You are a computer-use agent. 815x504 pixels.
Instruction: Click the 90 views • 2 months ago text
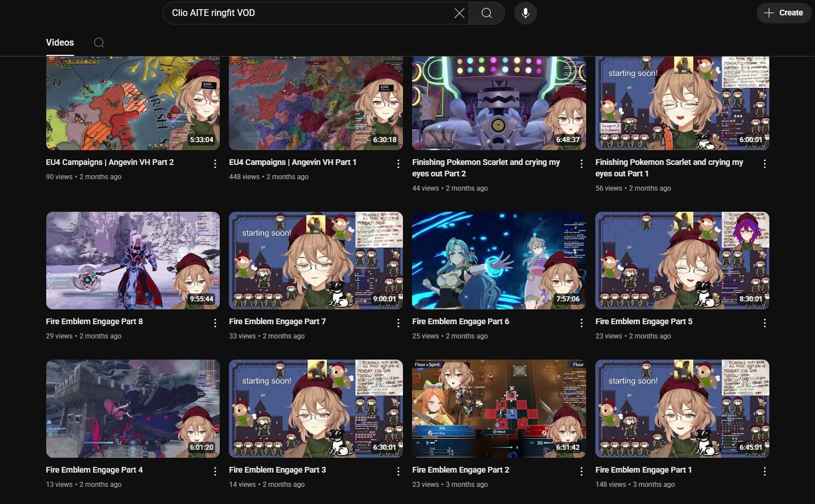tap(84, 177)
